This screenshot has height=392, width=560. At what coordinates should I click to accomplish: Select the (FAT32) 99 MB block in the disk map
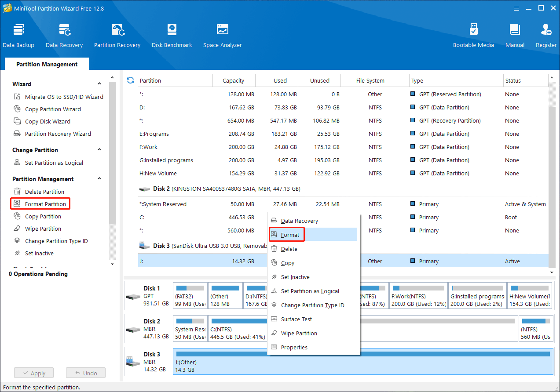pyautogui.click(x=190, y=296)
